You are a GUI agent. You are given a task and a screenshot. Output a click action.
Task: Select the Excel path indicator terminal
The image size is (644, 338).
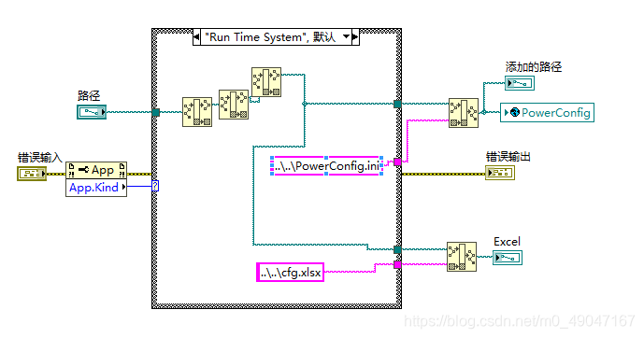coord(508,258)
